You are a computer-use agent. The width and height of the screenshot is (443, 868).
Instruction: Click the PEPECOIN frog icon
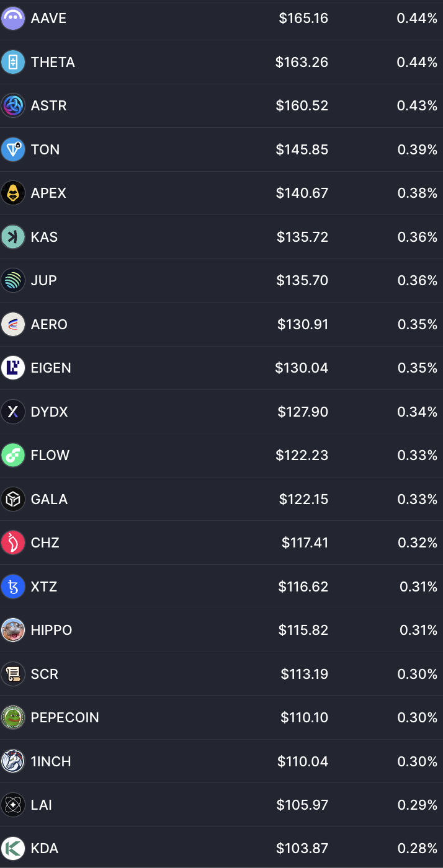[13, 717]
